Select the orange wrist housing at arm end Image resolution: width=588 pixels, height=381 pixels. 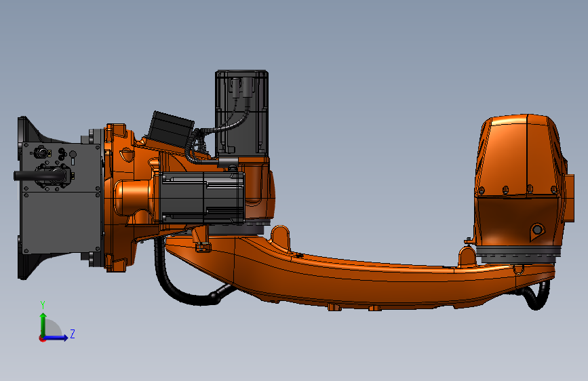click(523, 180)
